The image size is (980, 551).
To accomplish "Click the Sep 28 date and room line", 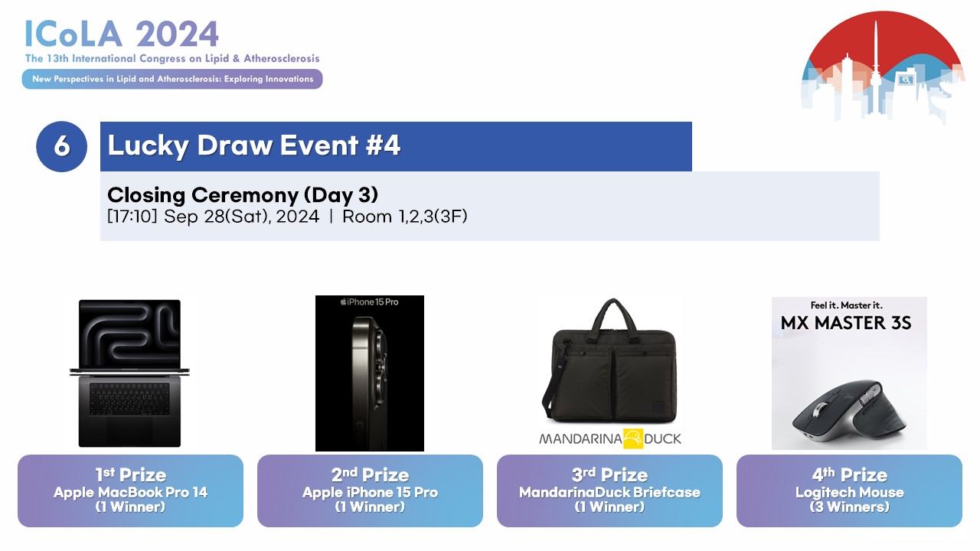I will tap(287, 217).
